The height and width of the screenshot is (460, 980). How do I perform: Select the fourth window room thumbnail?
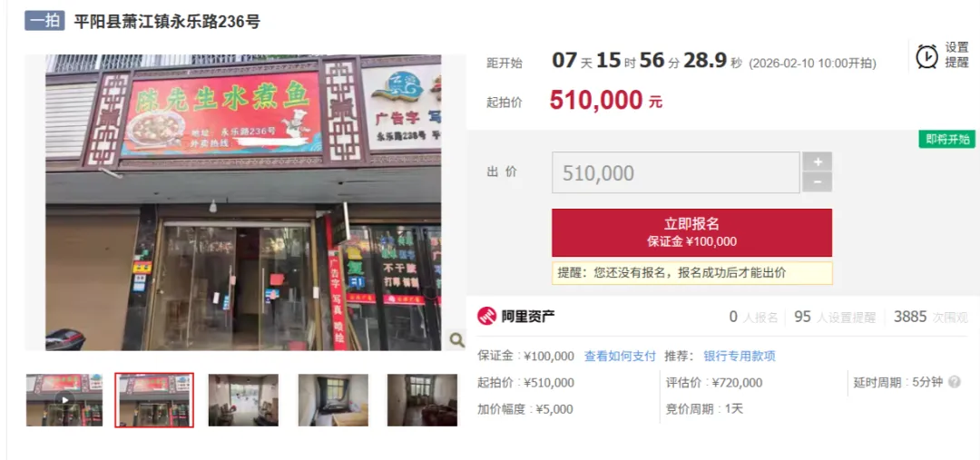tap(333, 400)
